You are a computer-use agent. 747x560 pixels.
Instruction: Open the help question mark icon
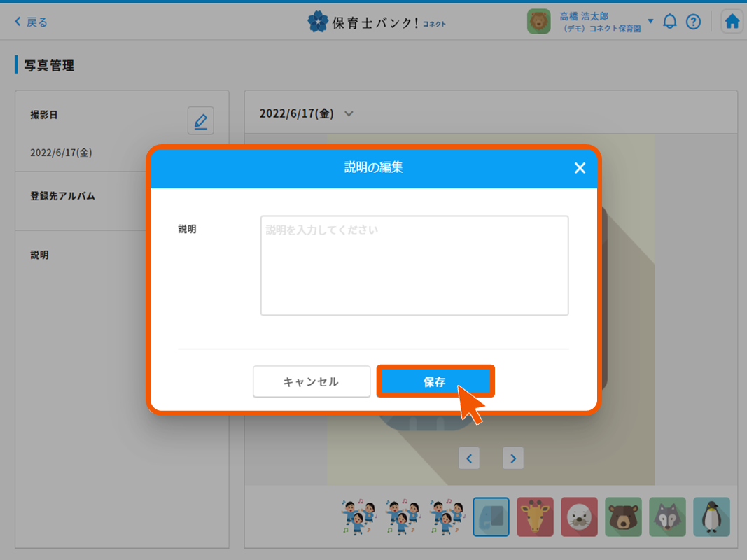tap(694, 21)
